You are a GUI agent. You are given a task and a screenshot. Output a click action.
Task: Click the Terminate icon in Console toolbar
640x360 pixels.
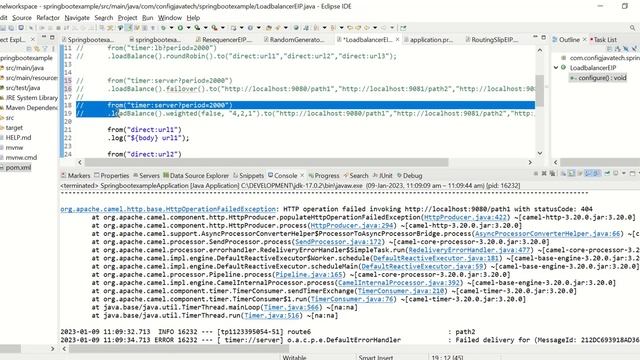536,173
